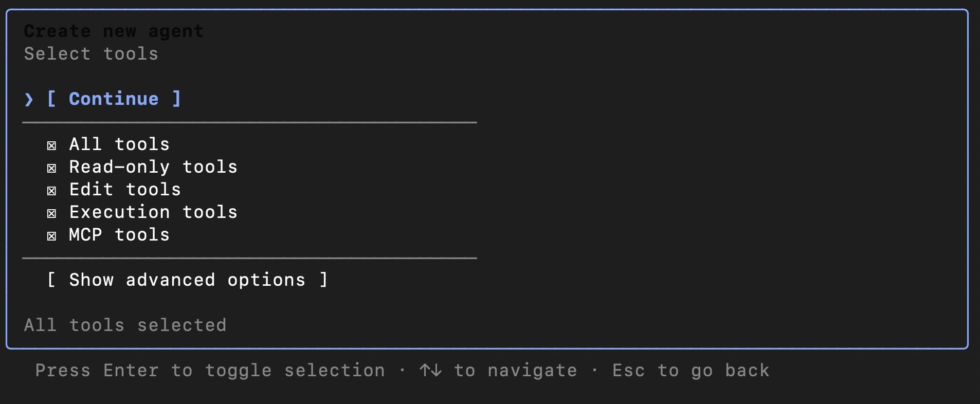Click the Press Enter to toggle selection hint
The height and width of the screenshot is (404, 980).
[x=210, y=370]
